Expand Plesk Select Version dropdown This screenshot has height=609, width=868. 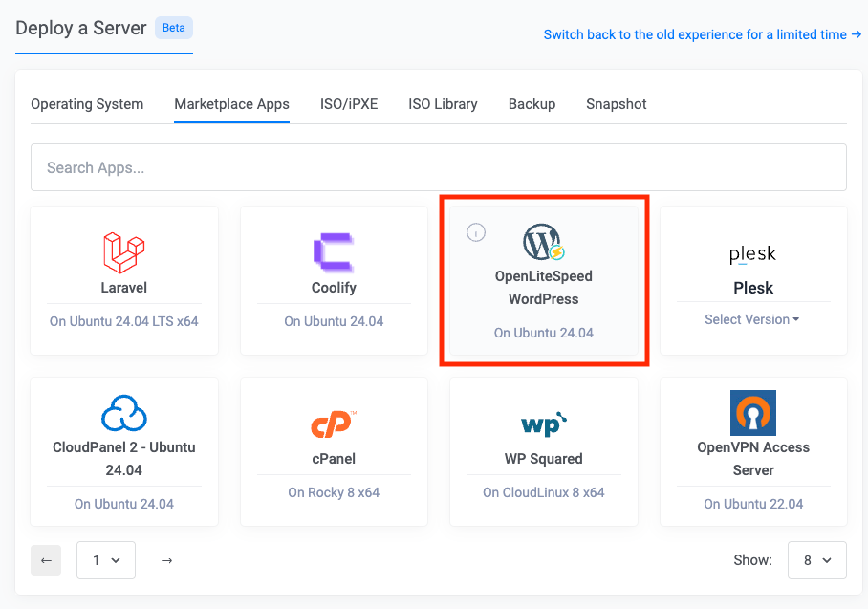click(x=751, y=319)
